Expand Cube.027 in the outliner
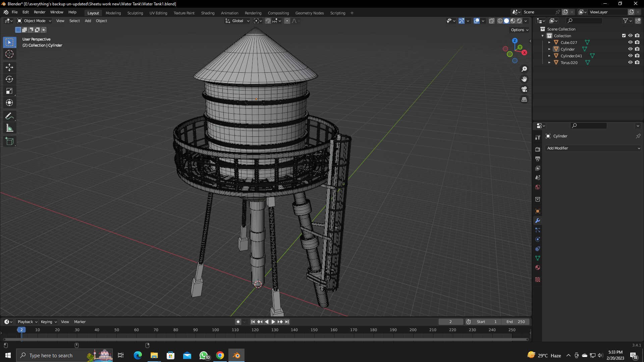This screenshot has width=644, height=362. pos(549,43)
